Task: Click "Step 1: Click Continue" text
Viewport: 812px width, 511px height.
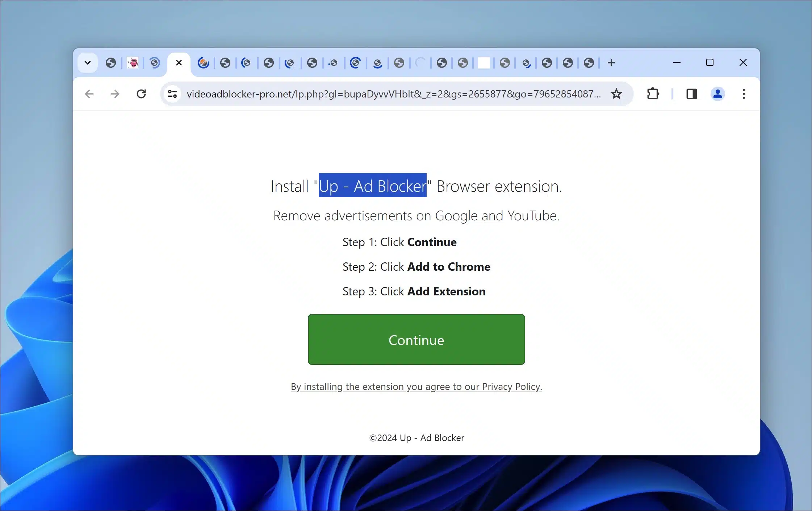Action: point(399,242)
